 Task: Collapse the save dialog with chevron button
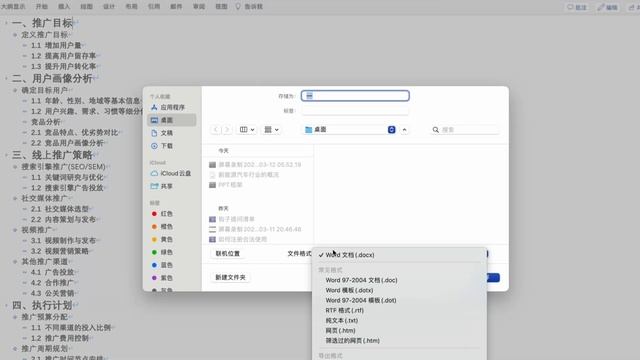[x=404, y=130]
